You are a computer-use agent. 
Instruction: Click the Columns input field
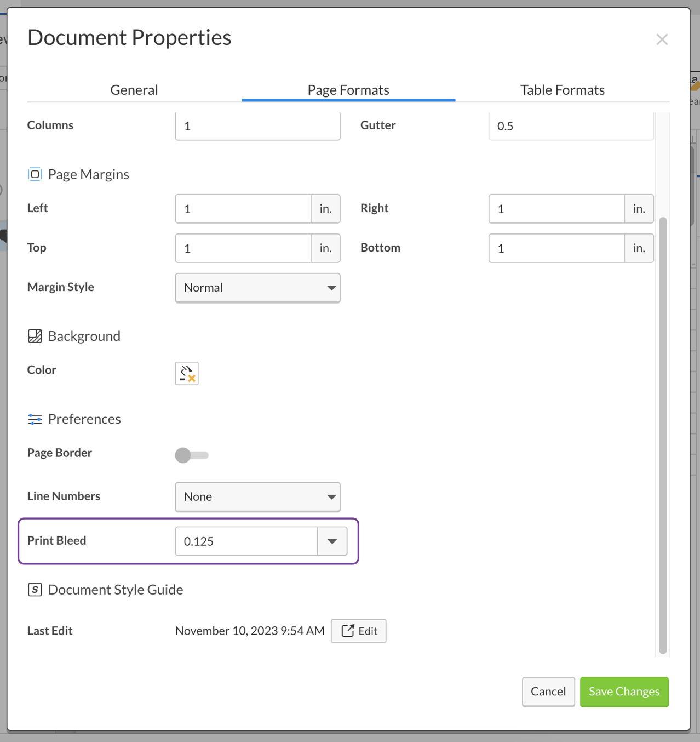(x=257, y=125)
